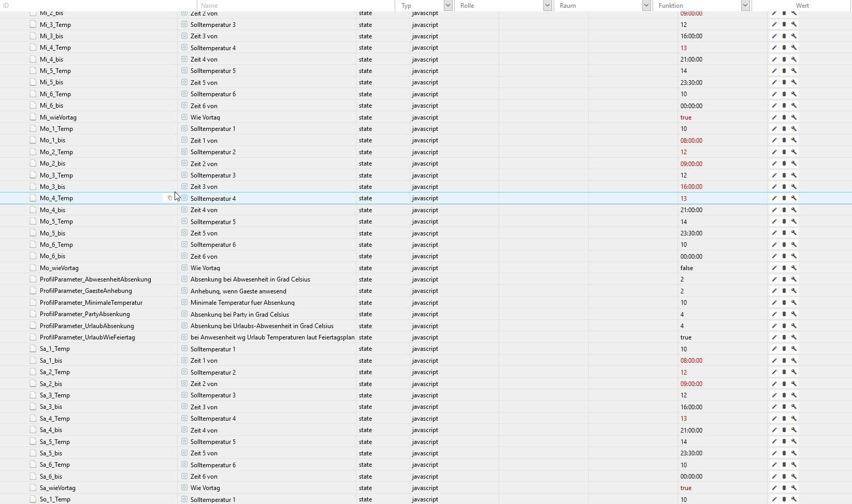Click the red true value of Mi_wieVortag

[x=686, y=117]
